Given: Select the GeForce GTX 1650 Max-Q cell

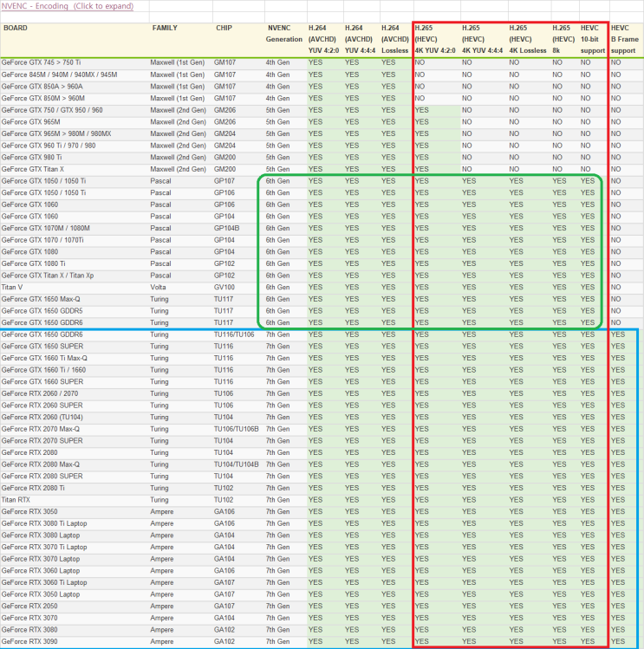Looking at the screenshot, I should point(41,299).
